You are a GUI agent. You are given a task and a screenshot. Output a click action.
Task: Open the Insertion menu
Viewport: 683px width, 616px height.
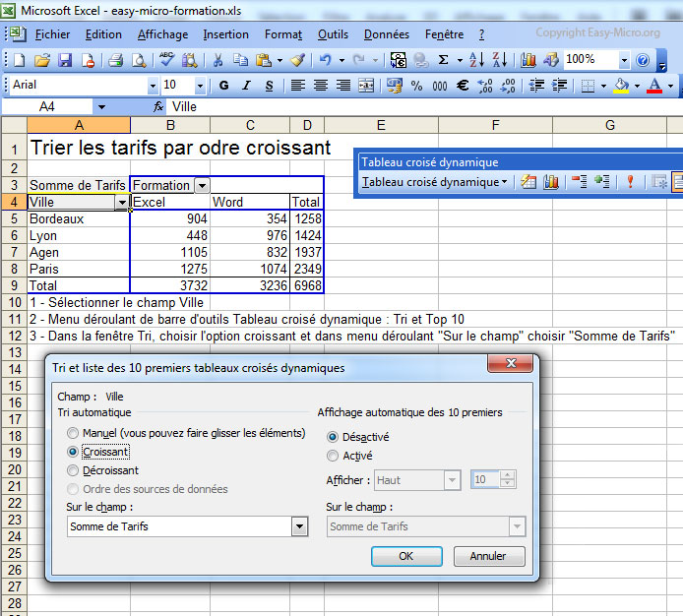(226, 34)
